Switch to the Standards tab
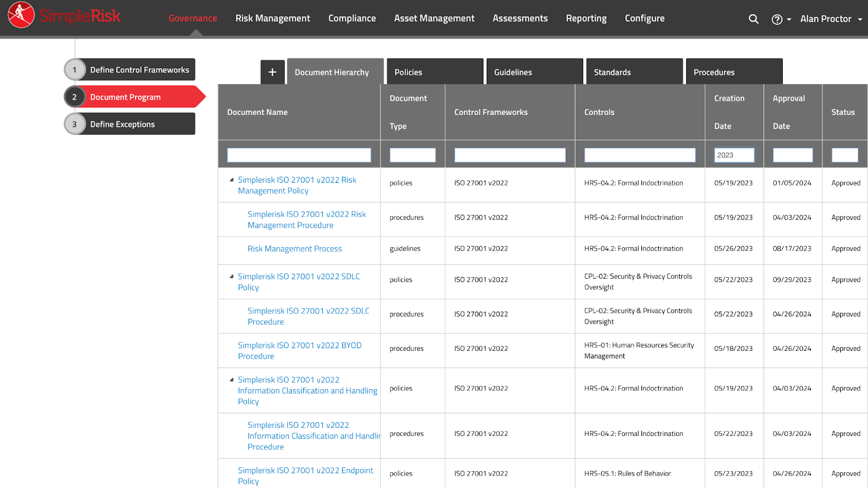The image size is (868, 488). (x=635, y=72)
